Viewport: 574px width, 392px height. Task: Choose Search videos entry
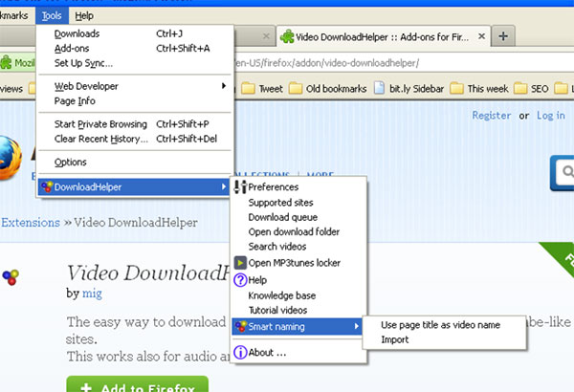point(298,247)
